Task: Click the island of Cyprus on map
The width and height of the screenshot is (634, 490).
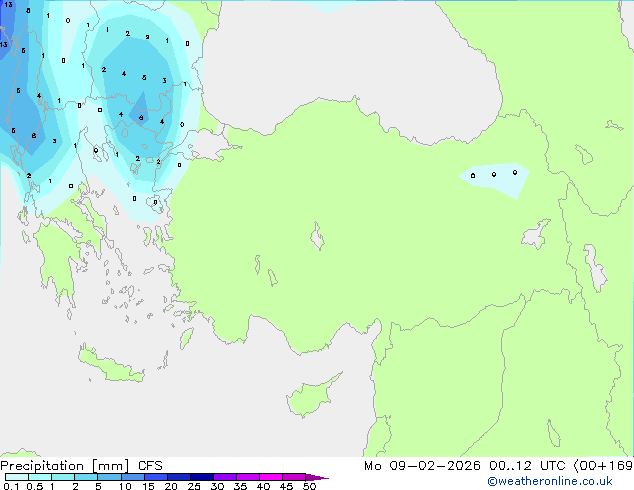Action: (311, 397)
